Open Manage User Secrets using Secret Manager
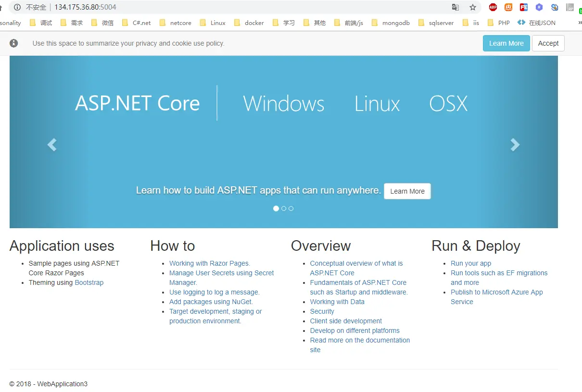The height and width of the screenshot is (392, 582). tap(222, 278)
